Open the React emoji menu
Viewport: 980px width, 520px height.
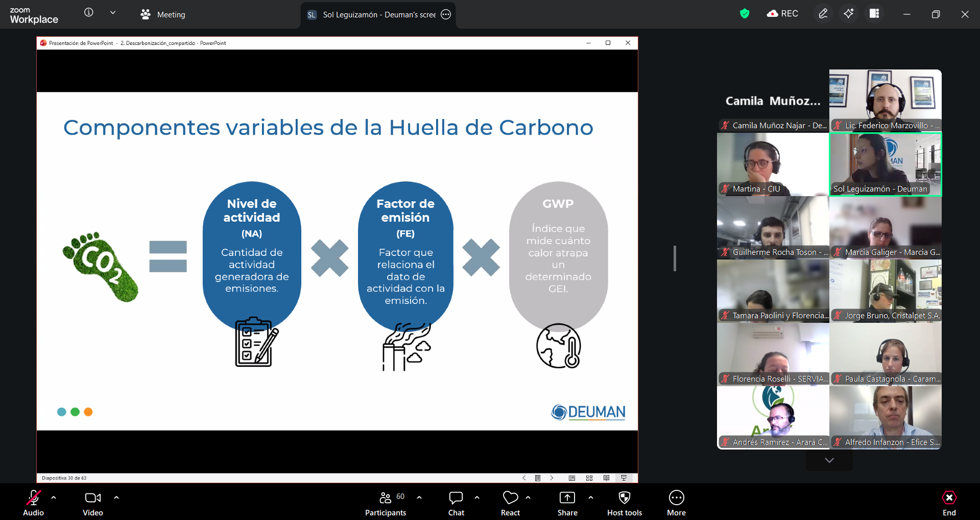(x=510, y=504)
